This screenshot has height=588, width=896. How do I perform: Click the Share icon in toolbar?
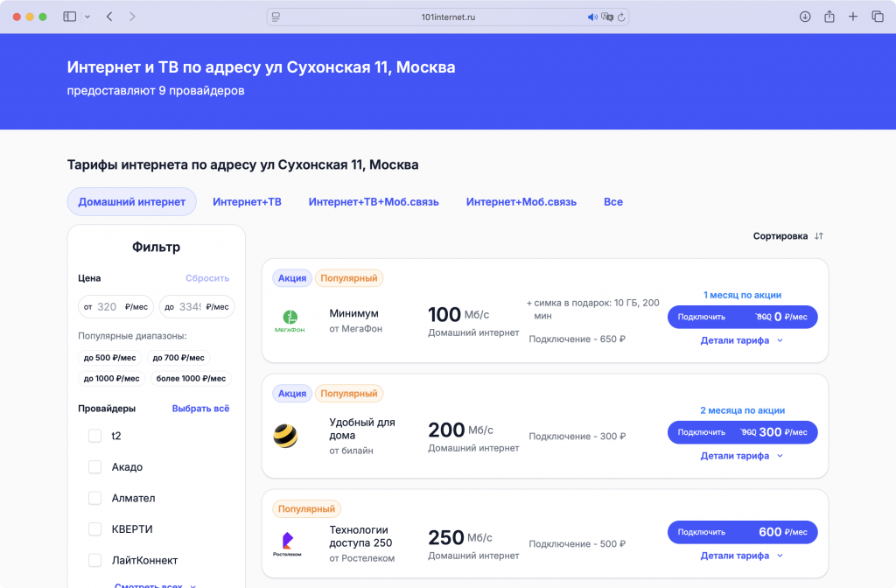(829, 17)
